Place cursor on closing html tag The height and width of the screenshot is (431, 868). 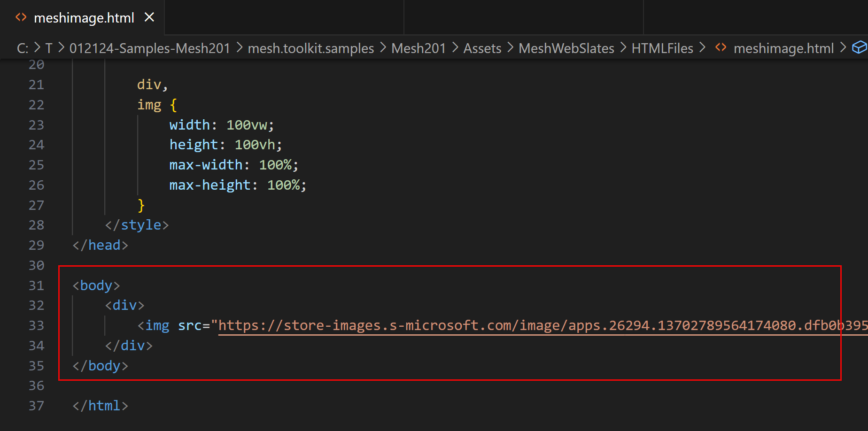[x=100, y=406]
